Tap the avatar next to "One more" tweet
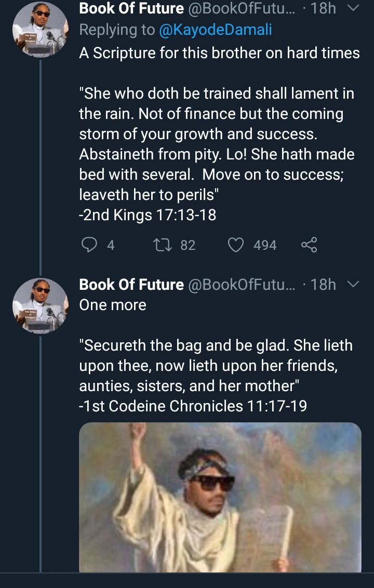Screen dimensions: 374x588 coord(41,305)
